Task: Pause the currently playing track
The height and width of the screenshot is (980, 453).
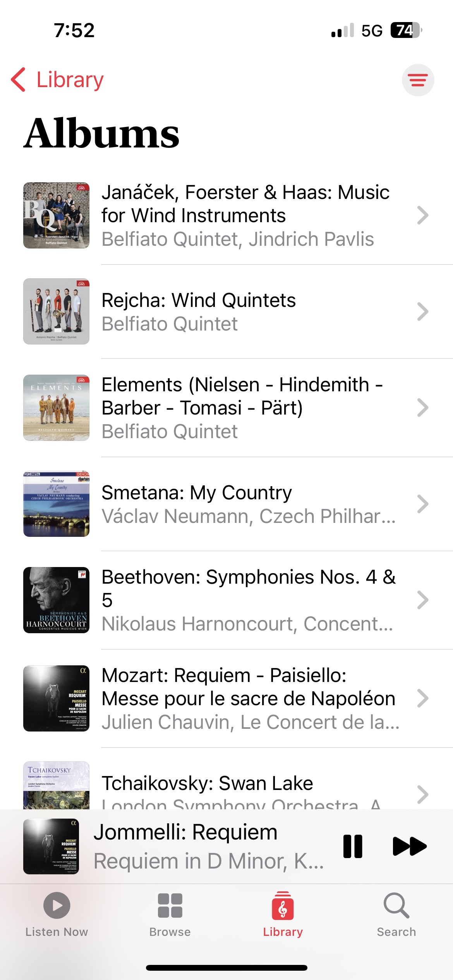Action: (353, 846)
